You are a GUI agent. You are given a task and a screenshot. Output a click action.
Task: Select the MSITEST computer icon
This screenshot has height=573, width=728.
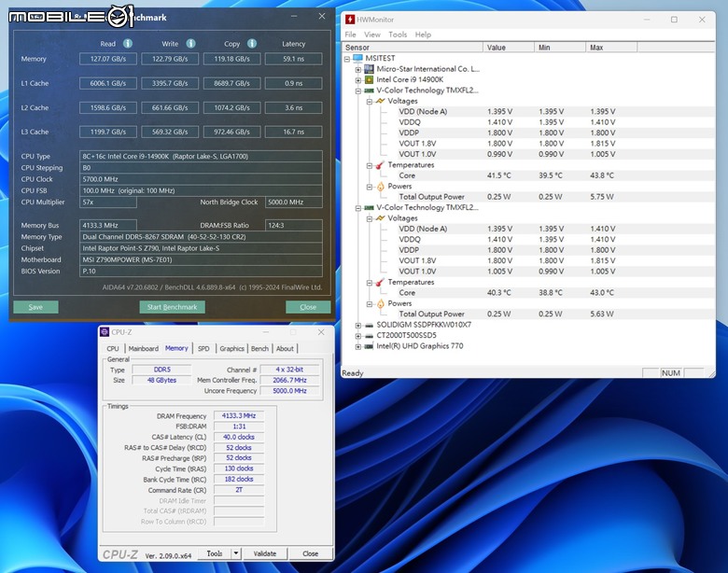point(357,58)
